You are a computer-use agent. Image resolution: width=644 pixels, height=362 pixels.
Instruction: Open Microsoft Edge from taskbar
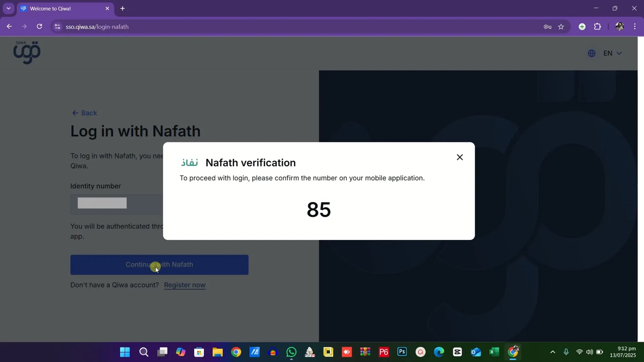pyautogui.click(x=439, y=352)
